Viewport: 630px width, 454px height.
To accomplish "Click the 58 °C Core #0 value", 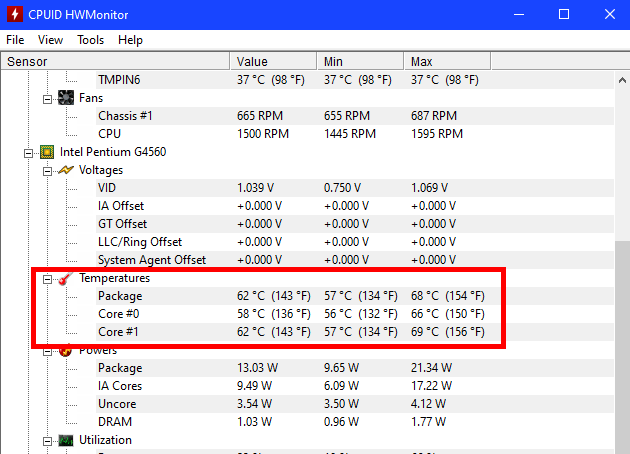I will (274, 314).
